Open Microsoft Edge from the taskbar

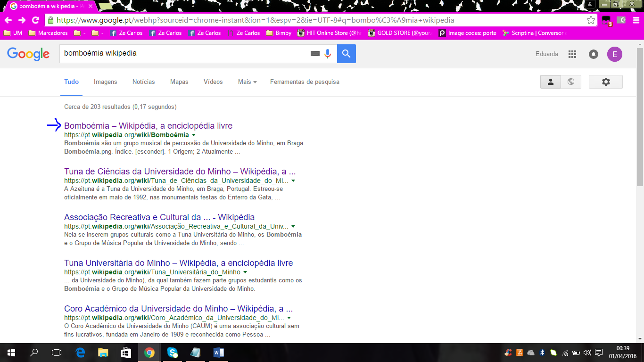(81, 353)
